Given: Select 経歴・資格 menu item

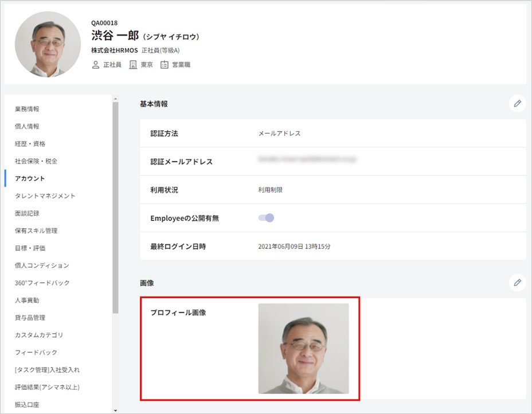Looking at the screenshot, I should coord(30,143).
